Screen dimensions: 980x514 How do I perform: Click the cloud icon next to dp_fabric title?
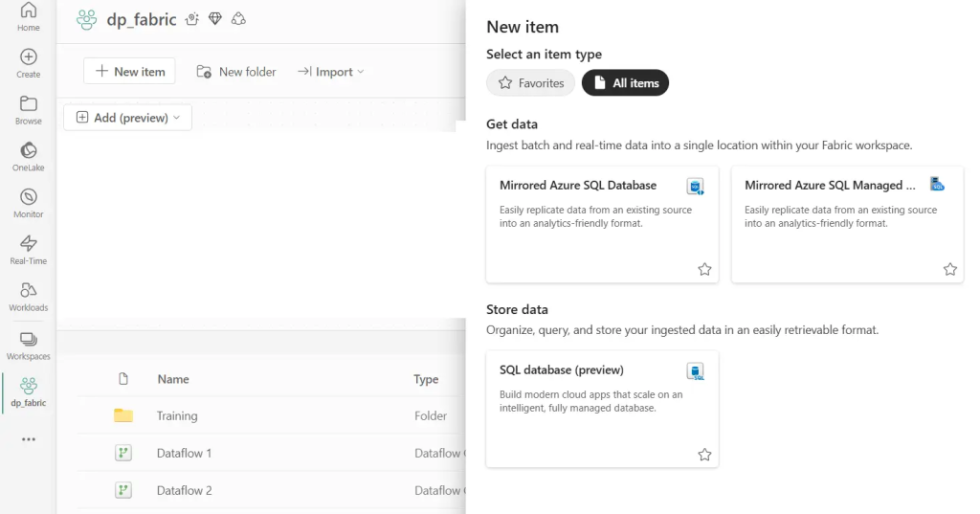tap(238, 19)
